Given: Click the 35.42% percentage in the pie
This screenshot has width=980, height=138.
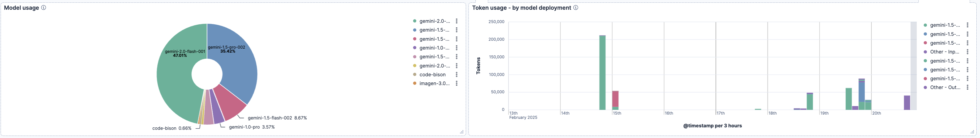Looking at the screenshot, I should [x=228, y=51].
